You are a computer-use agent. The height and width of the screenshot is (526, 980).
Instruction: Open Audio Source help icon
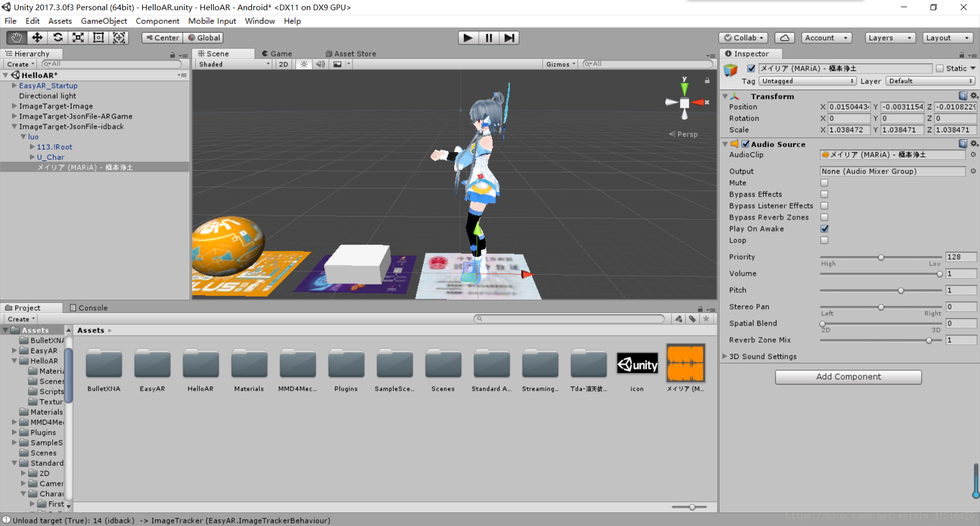(x=963, y=144)
